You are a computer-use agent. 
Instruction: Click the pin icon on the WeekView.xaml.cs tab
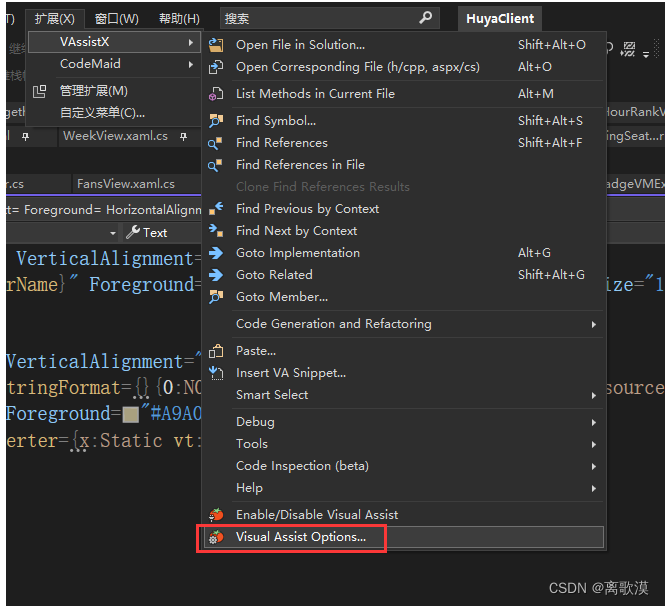click(x=183, y=137)
